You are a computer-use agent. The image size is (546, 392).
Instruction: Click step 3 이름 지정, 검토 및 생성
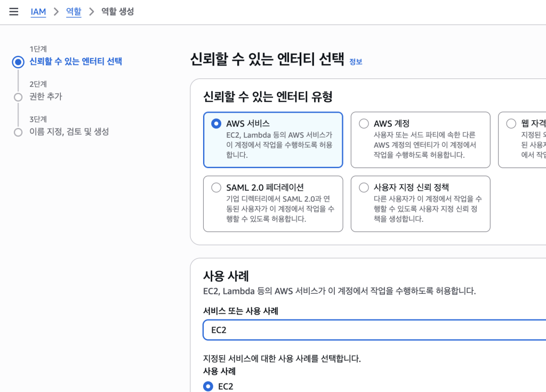click(x=69, y=132)
